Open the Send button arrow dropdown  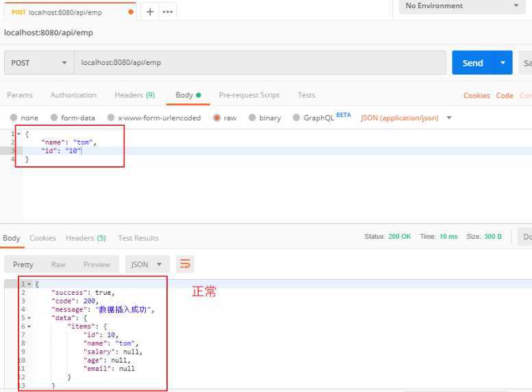coord(503,63)
